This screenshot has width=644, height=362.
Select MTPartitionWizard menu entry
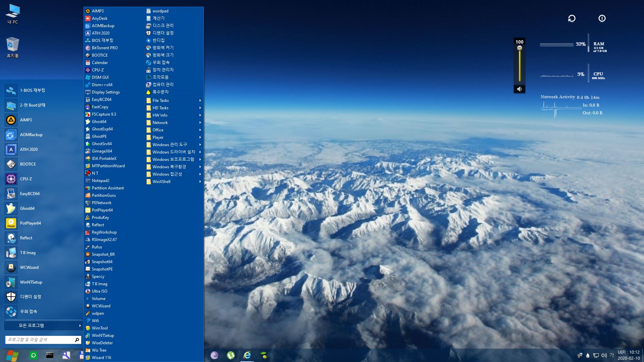coord(114,166)
